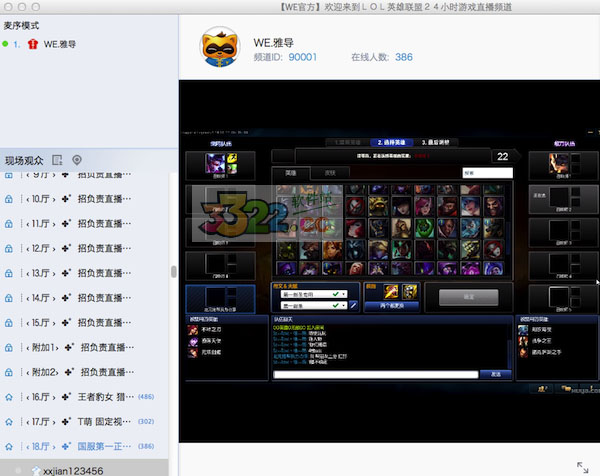Enter the 10厅 channel room
Screen dimensions: 600x476
click(84, 199)
